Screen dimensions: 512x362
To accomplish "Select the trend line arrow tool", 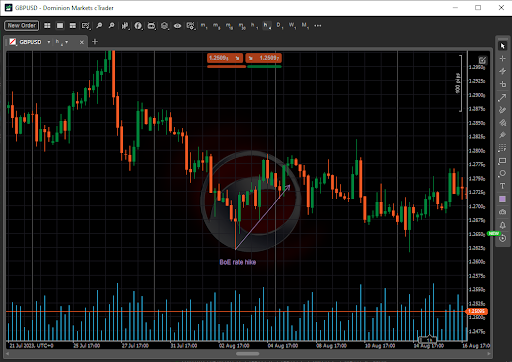I will pyautogui.click(x=503, y=97).
